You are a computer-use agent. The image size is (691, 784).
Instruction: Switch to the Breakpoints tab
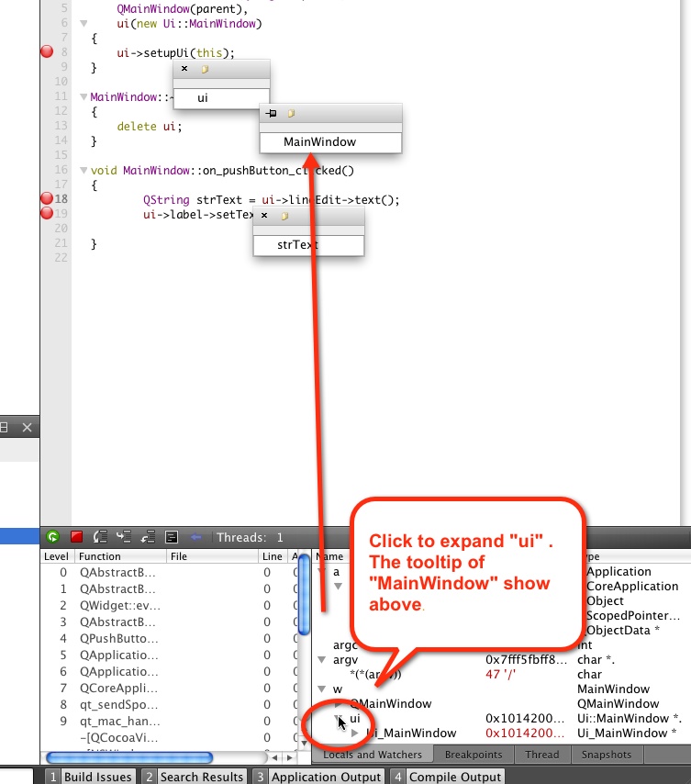(x=473, y=755)
